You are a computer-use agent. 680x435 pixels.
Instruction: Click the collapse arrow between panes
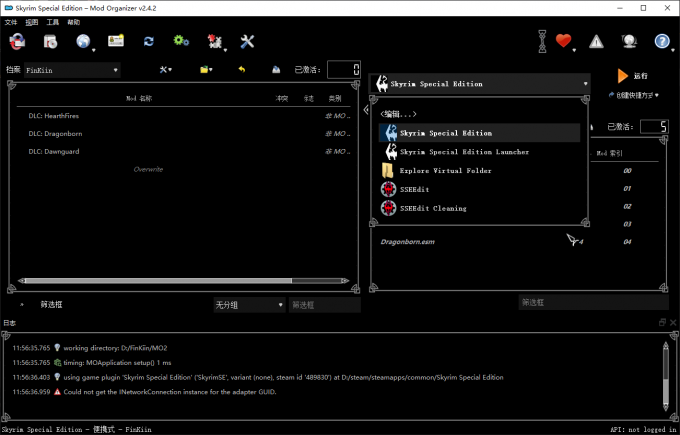coord(366,110)
